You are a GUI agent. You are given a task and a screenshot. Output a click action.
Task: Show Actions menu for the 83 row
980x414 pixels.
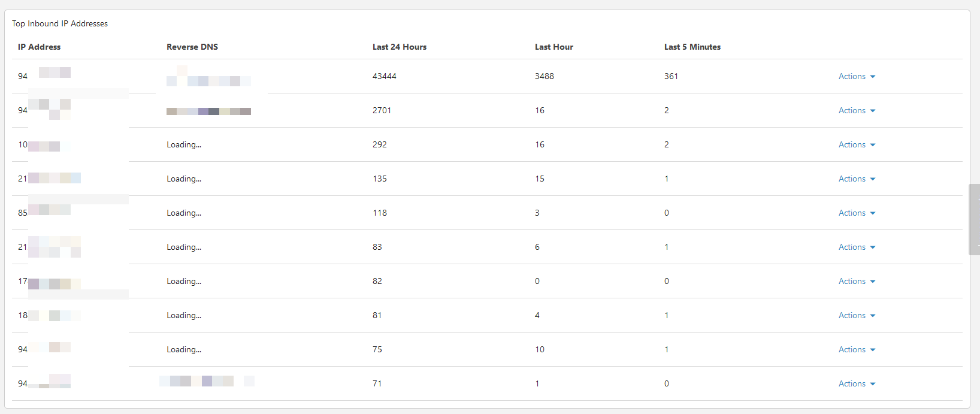[x=857, y=247]
